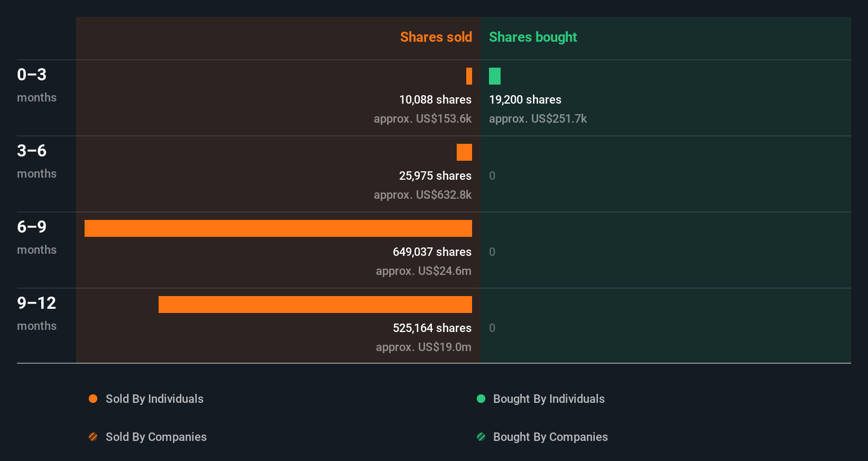Select the Sold By Individuals legend label
Viewport: 868px width, 461px height.
154,399
